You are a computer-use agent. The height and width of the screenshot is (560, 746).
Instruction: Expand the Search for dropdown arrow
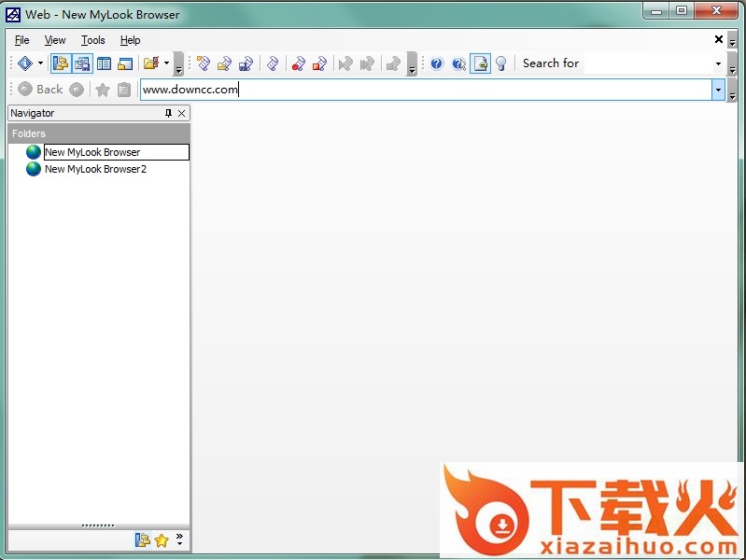click(x=718, y=63)
